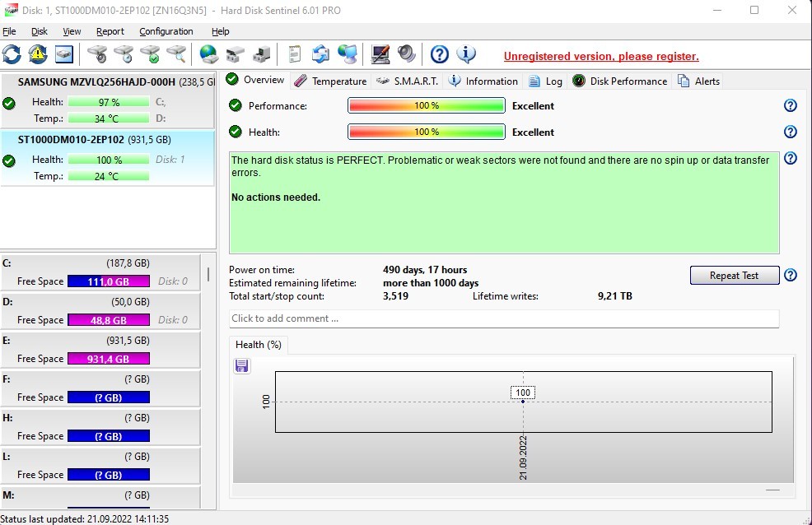
Task: Click the disk with clock test icon
Action: [x=124, y=54]
